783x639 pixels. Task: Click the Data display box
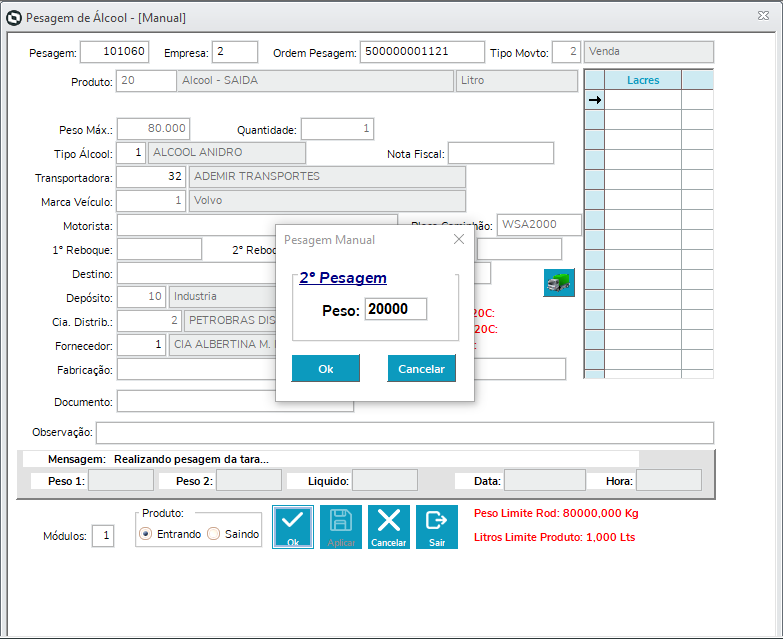click(x=545, y=480)
